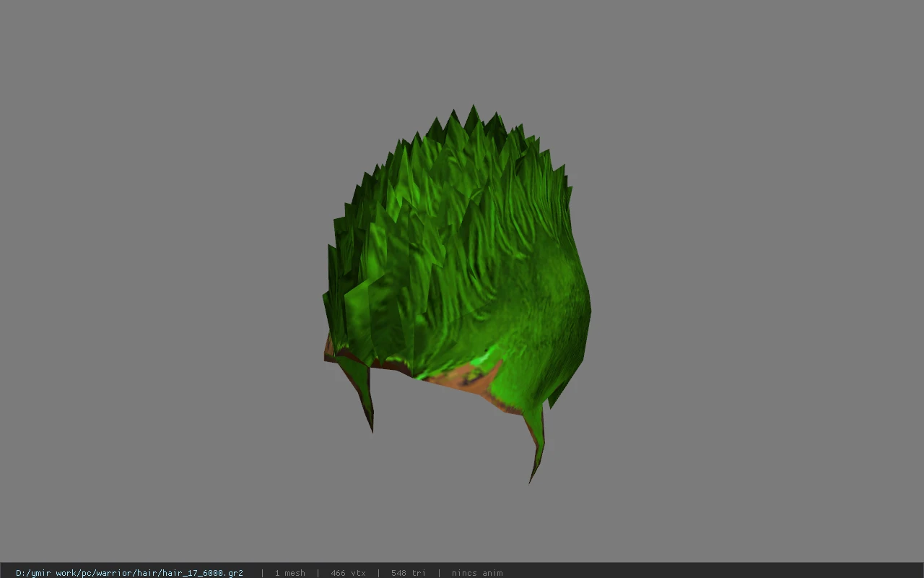Click the '466 vtx' vertex count entry

coord(348,573)
